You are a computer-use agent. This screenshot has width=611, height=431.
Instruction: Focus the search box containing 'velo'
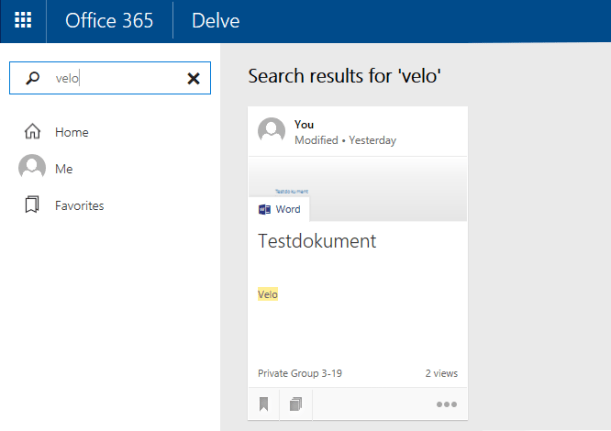coord(110,78)
